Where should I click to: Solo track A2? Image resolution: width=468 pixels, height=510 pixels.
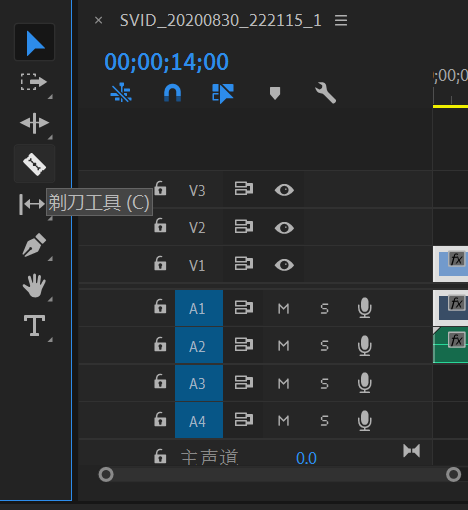[x=325, y=346]
